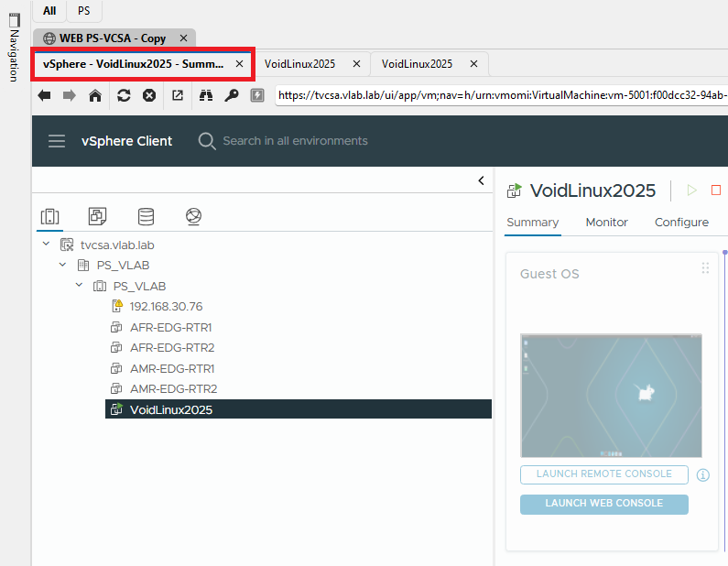Switch to Storage inventory view
728x566 pixels.
[146, 216]
